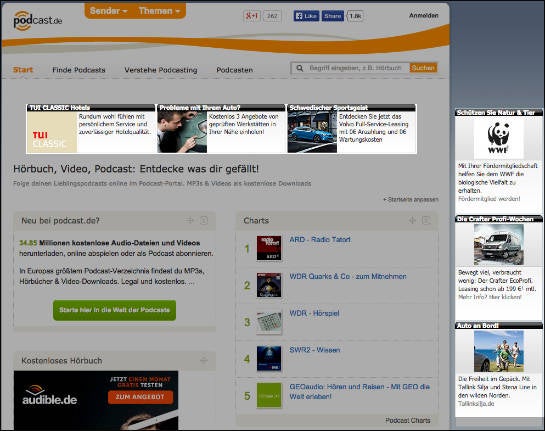Click the Facebook count 1.8k
545x431 pixels.
[x=355, y=16]
